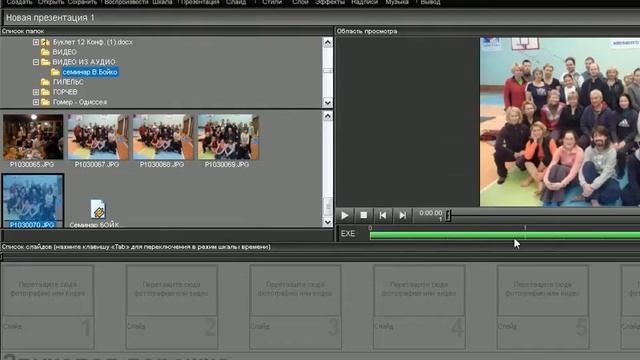The width and height of the screenshot is (640, 360).
Task: Click file list scrollbar down arrow
Action: 327,222
